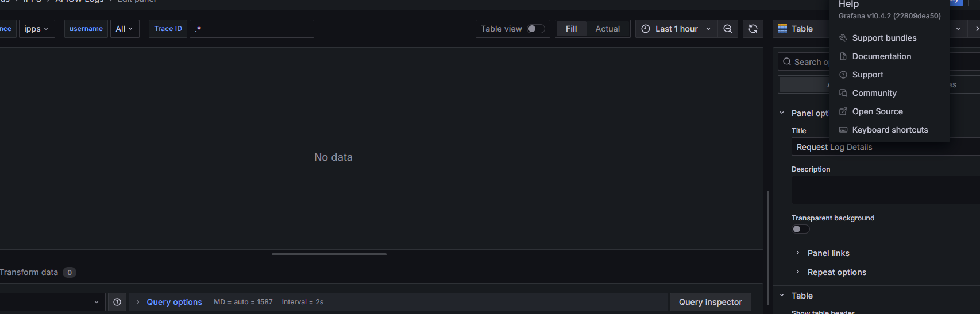
Task: Click the Query inspector button
Action: pos(711,302)
